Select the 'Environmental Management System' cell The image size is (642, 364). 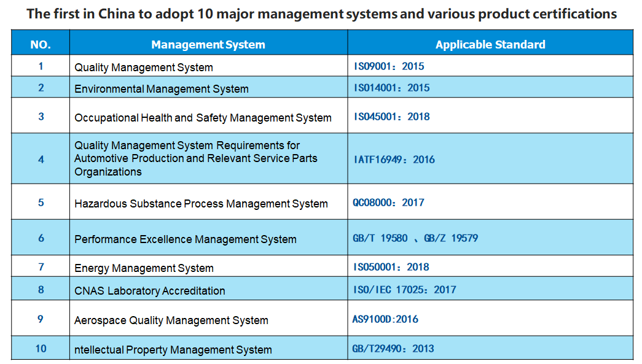pos(208,87)
